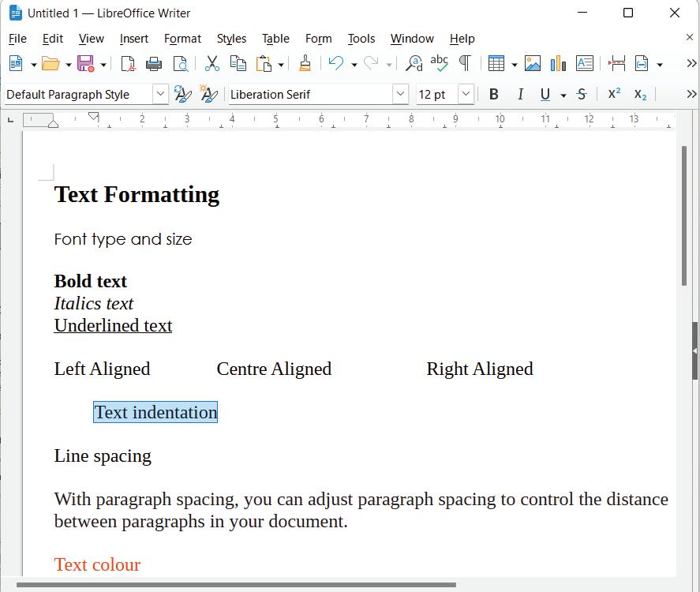The height and width of the screenshot is (592, 700).
Task: Toggle Print Preview icon
Action: [x=181, y=63]
